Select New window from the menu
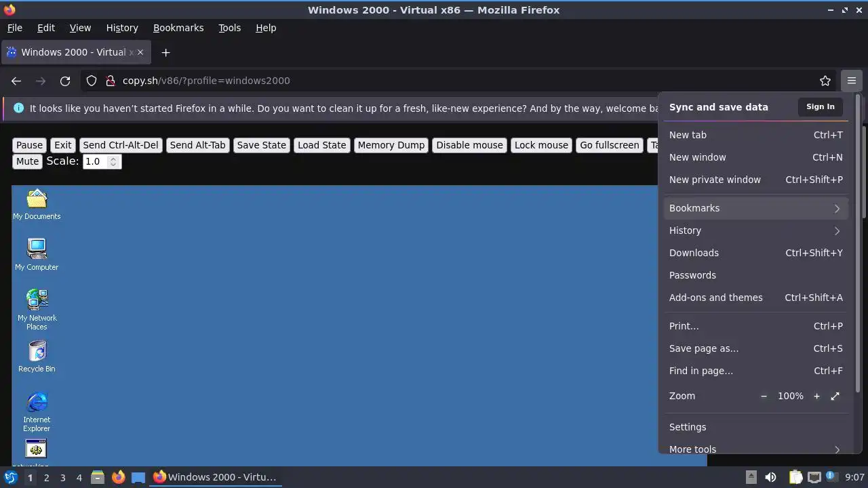 [755, 157]
